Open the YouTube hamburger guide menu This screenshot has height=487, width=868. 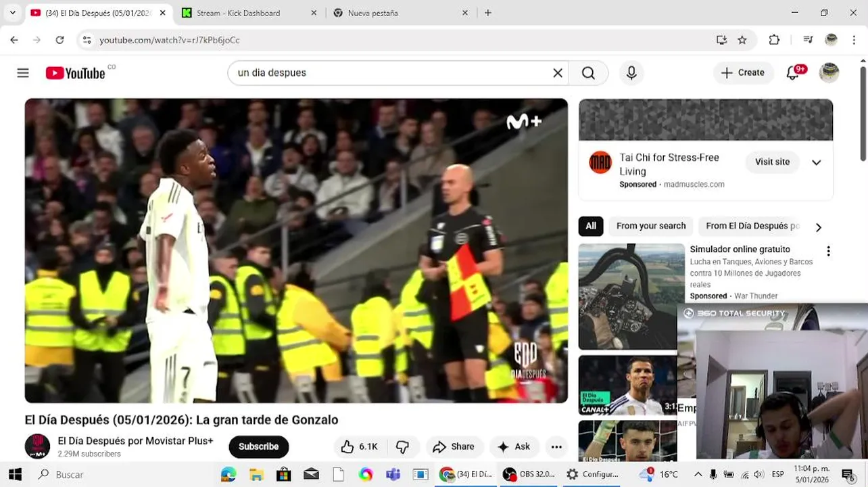click(23, 73)
